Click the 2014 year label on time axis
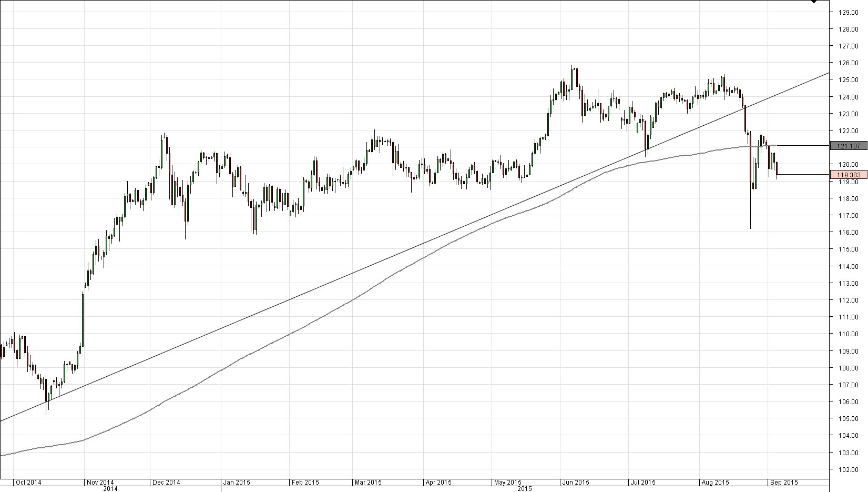The image size is (868, 492). point(110,489)
